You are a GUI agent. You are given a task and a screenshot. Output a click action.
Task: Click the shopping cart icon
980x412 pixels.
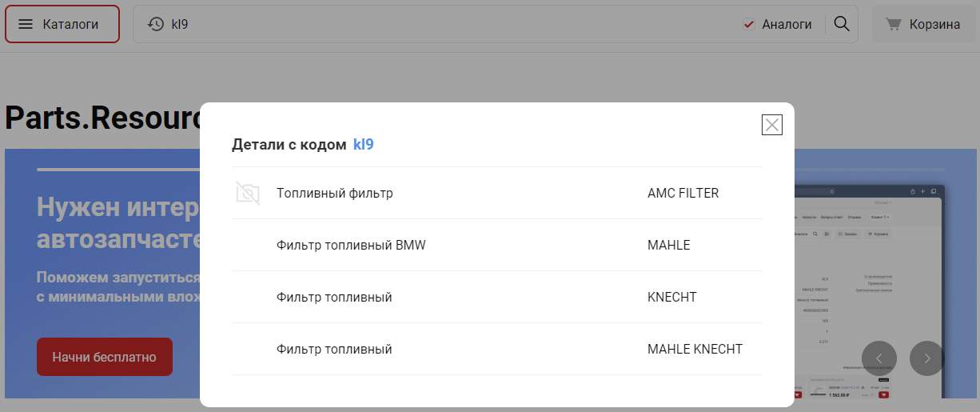click(x=894, y=24)
